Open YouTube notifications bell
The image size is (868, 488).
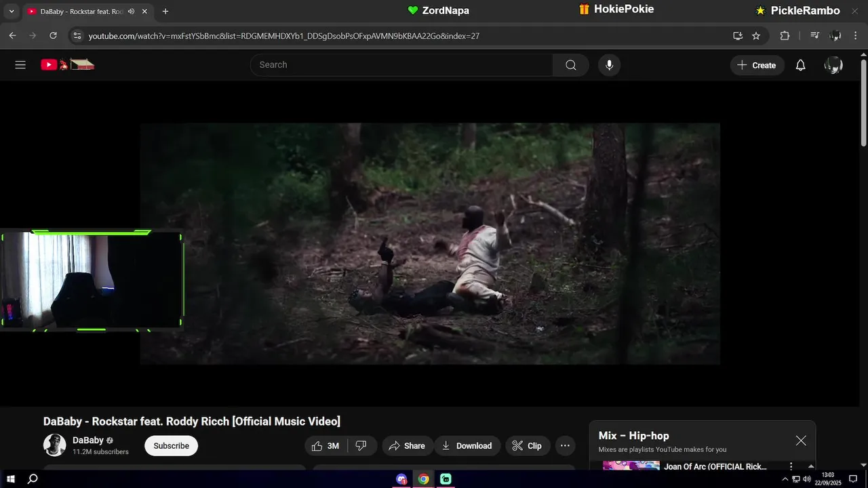coord(800,65)
